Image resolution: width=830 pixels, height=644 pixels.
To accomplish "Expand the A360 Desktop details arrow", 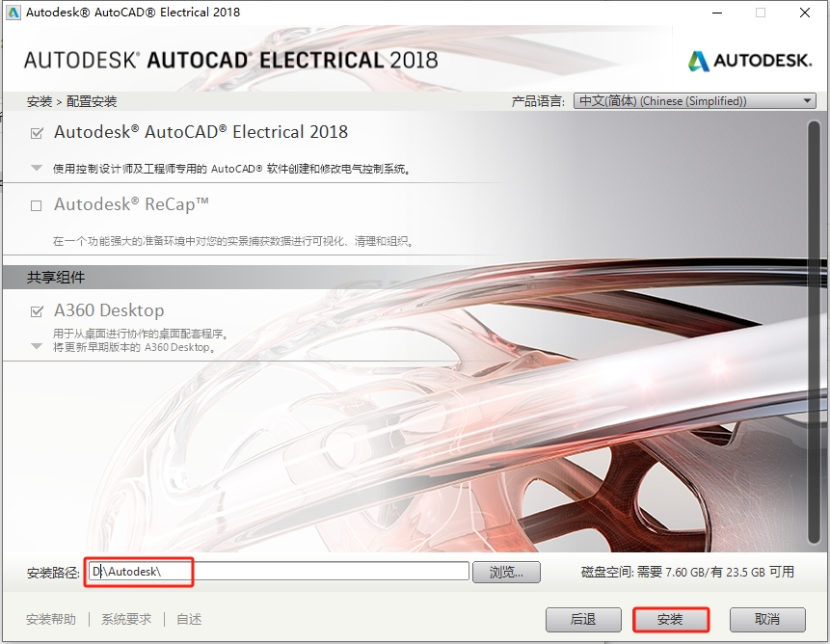I will pos(37,347).
